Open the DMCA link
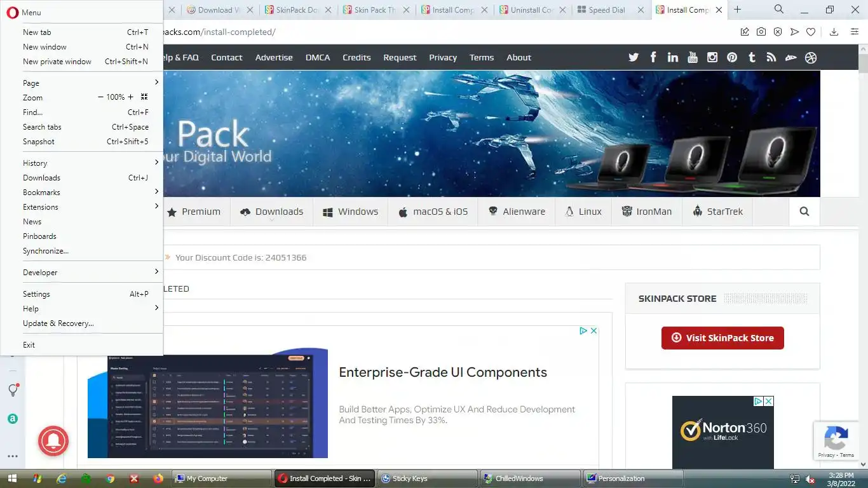The image size is (868, 488). click(318, 57)
